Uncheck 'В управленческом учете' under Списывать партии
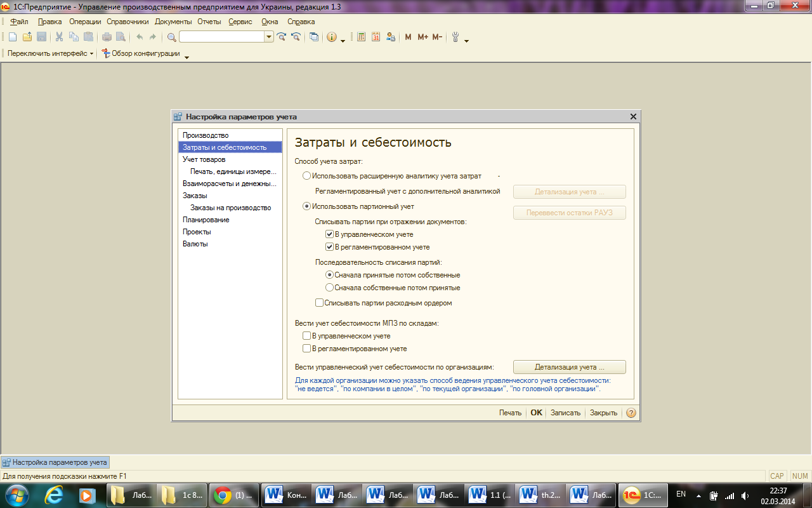Viewport: 812px width, 508px height. pyautogui.click(x=329, y=234)
